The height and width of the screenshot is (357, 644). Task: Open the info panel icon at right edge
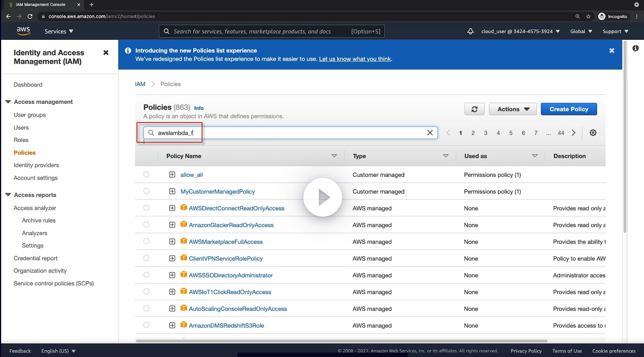coord(635,48)
